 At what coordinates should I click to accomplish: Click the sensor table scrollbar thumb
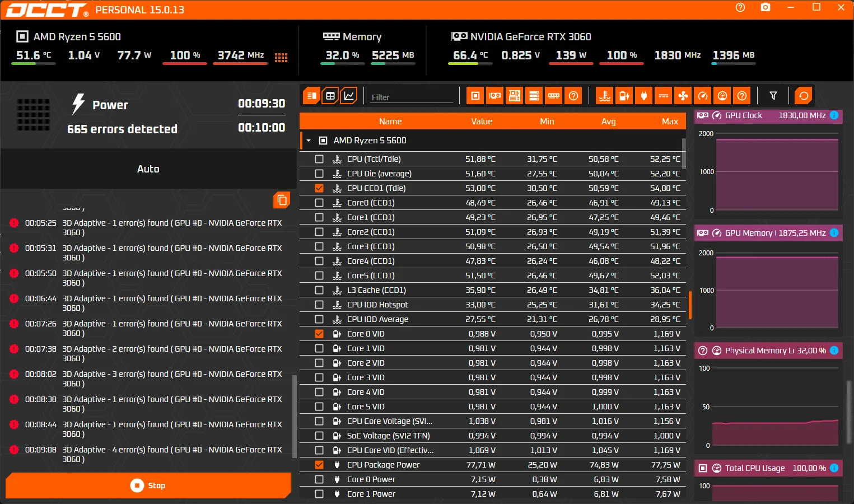point(684,153)
